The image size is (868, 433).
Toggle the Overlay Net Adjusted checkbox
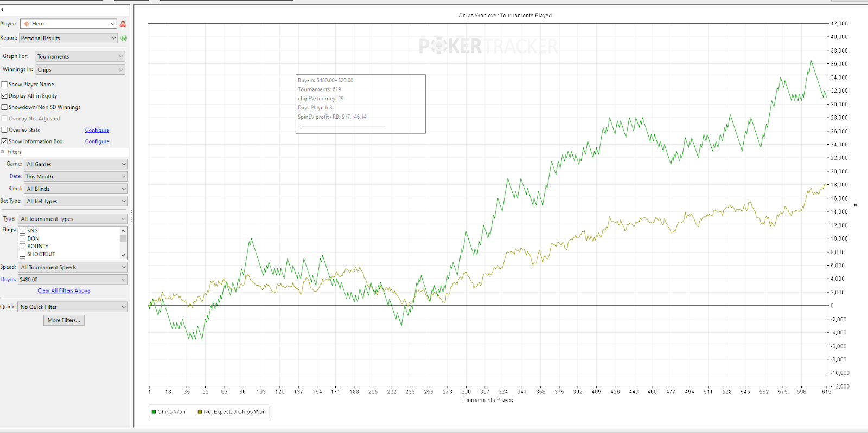(4, 119)
